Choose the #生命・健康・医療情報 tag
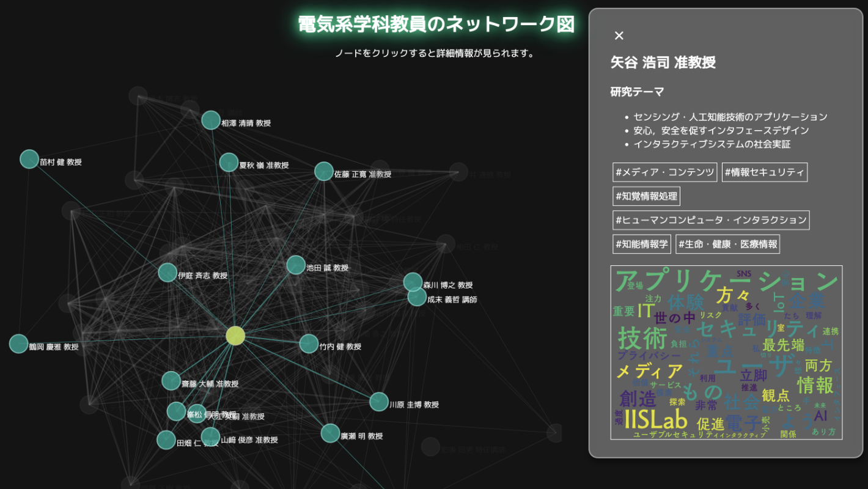The width and height of the screenshot is (868, 489). [x=727, y=244]
